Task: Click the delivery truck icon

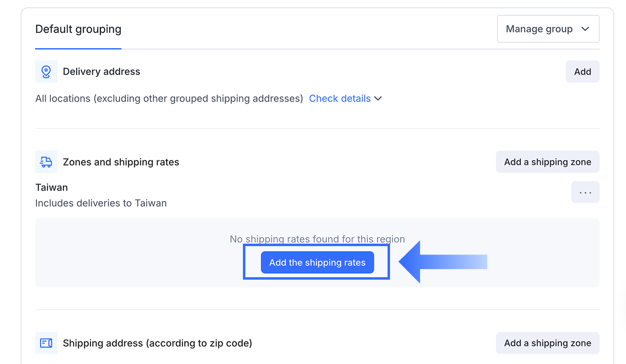Action: point(46,162)
